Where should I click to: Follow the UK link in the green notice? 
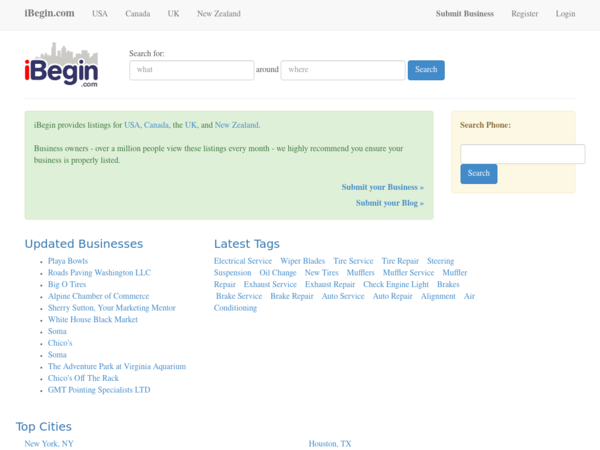[x=191, y=125]
